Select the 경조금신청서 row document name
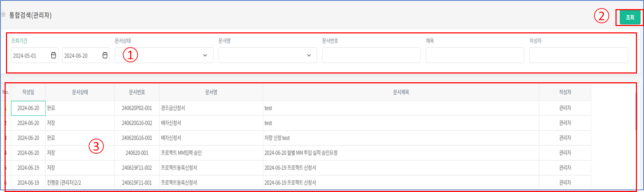The height and width of the screenshot is (192, 644). point(173,108)
